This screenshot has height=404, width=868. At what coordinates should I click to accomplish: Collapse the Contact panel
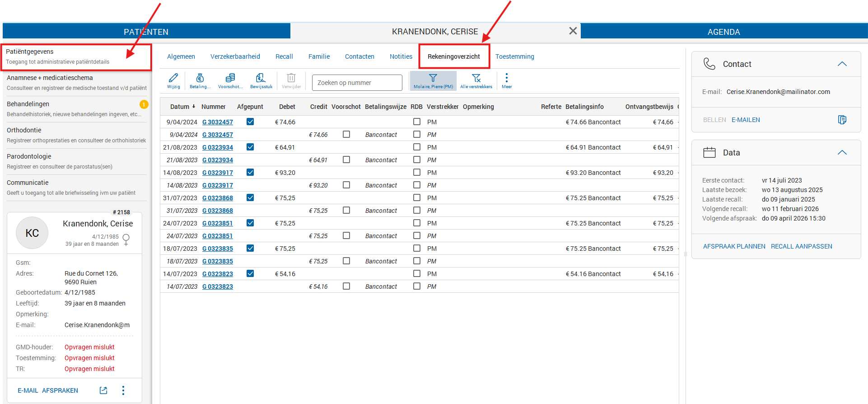click(842, 64)
